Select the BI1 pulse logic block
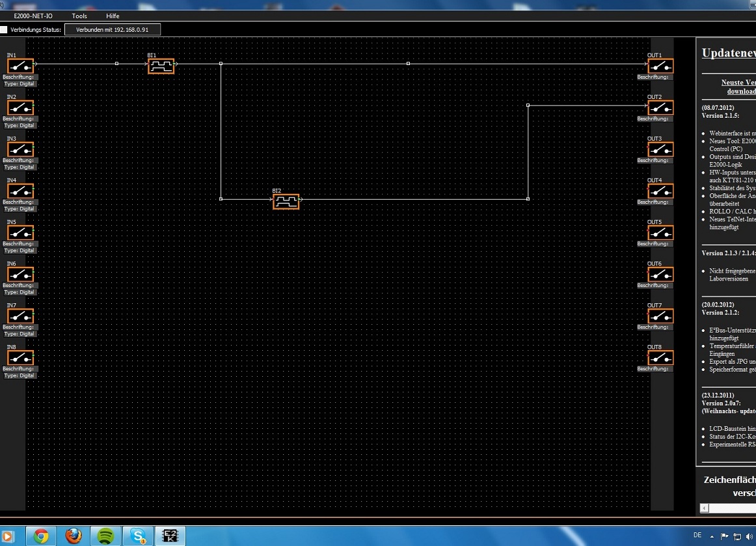Viewport: 756px width, 546px height. click(x=161, y=66)
